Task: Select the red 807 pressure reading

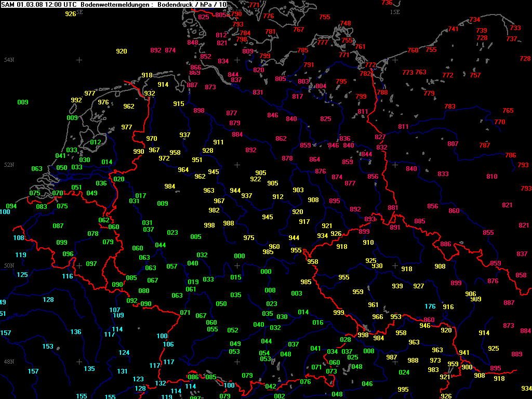Action: click(x=453, y=144)
